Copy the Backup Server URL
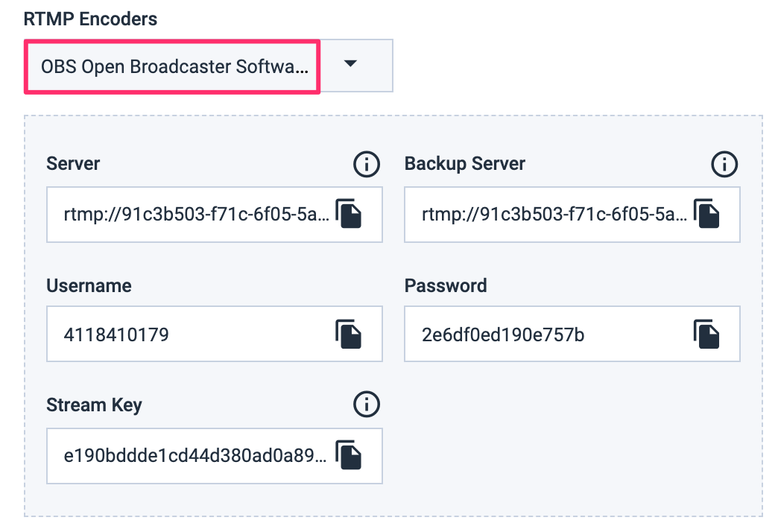The height and width of the screenshot is (532, 778). click(x=707, y=215)
